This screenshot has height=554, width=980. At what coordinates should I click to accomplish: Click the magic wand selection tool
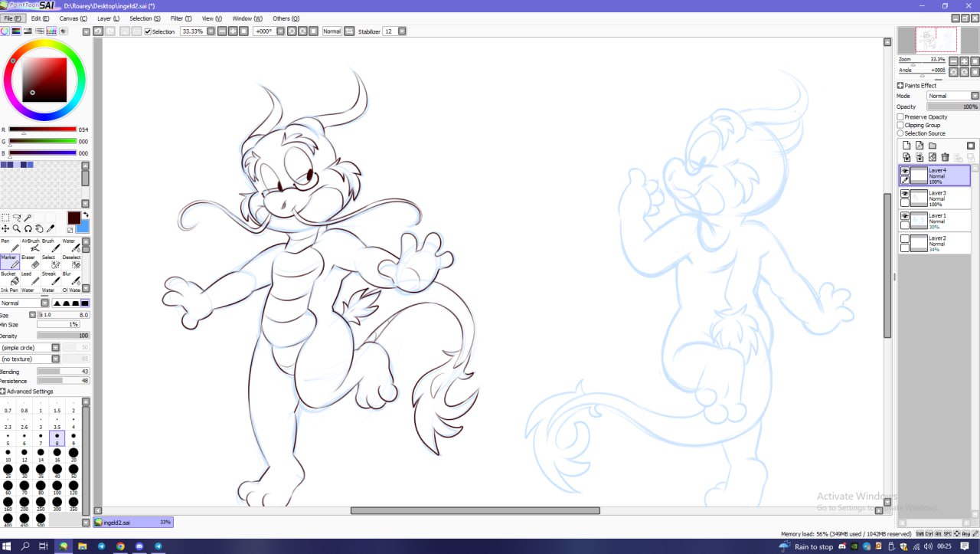[28, 218]
